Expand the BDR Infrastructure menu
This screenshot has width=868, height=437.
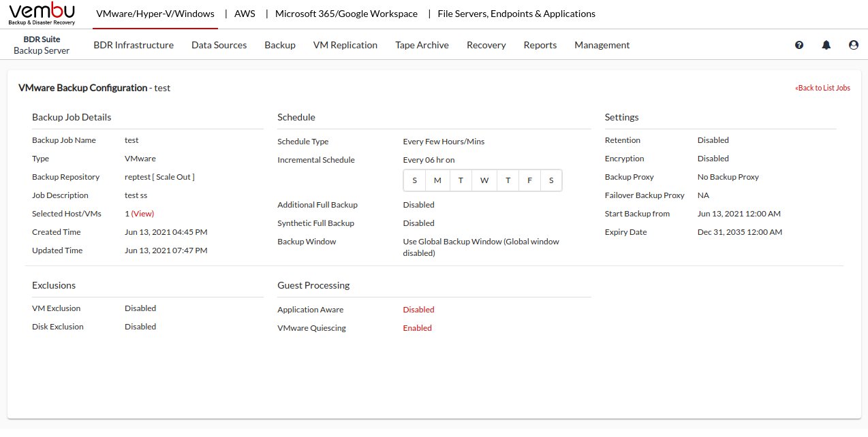click(134, 45)
